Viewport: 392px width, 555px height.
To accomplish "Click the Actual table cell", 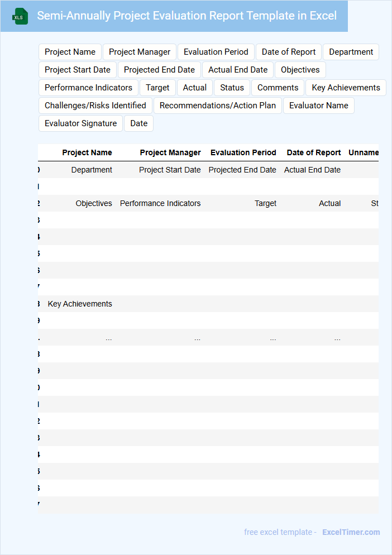I will pos(329,204).
